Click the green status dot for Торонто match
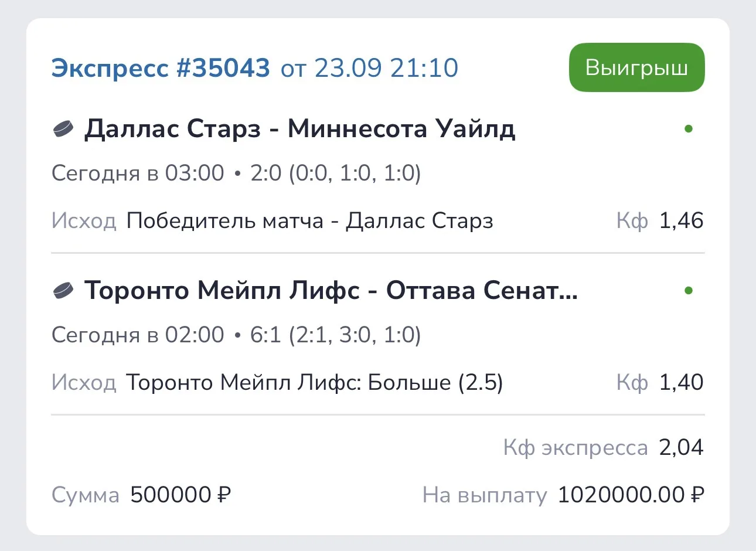The image size is (756, 551). 689,290
